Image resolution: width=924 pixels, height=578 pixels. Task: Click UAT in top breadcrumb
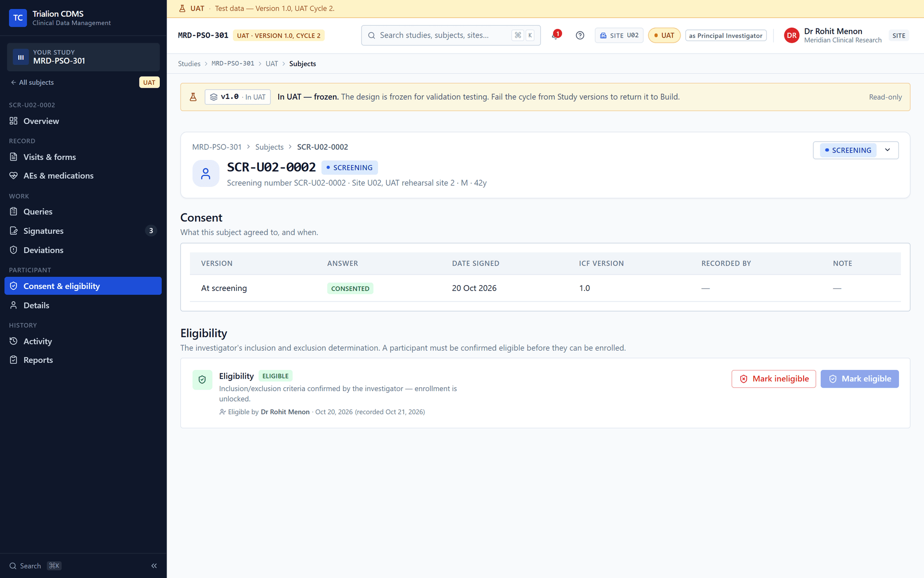pos(271,64)
